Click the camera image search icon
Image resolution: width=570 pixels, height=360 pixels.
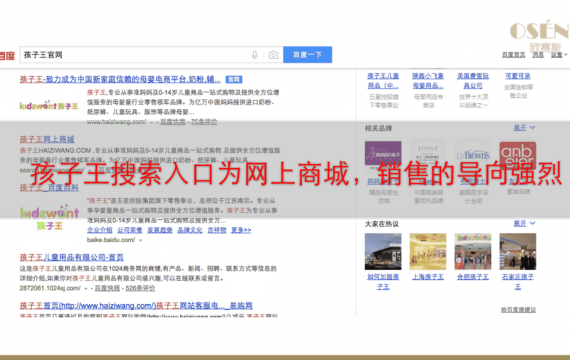coord(273,55)
